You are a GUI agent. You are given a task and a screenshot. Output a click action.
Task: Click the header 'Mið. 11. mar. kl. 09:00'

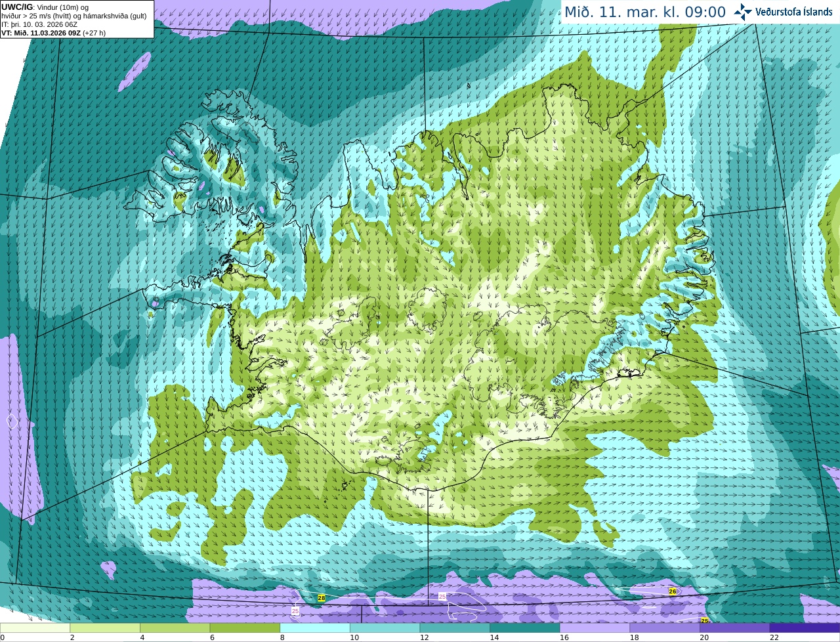(645, 12)
